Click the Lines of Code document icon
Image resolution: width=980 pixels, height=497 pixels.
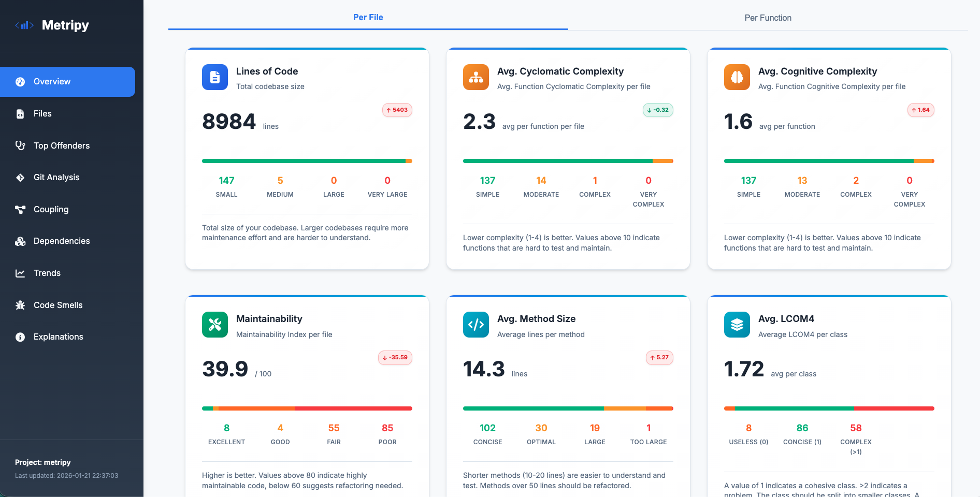coord(215,77)
